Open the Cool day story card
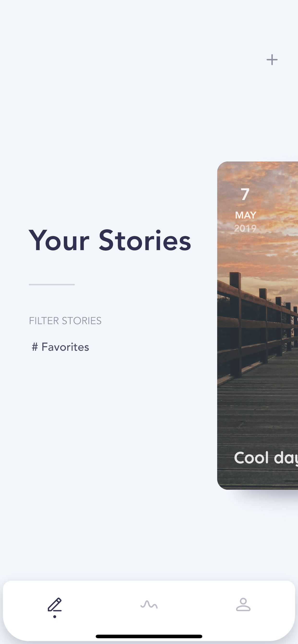298x644 pixels. [x=257, y=326]
